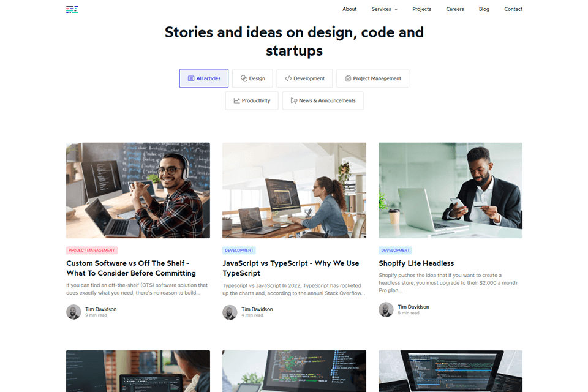Open the Blog link in the header
This screenshot has width=588, height=392.
click(x=484, y=9)
